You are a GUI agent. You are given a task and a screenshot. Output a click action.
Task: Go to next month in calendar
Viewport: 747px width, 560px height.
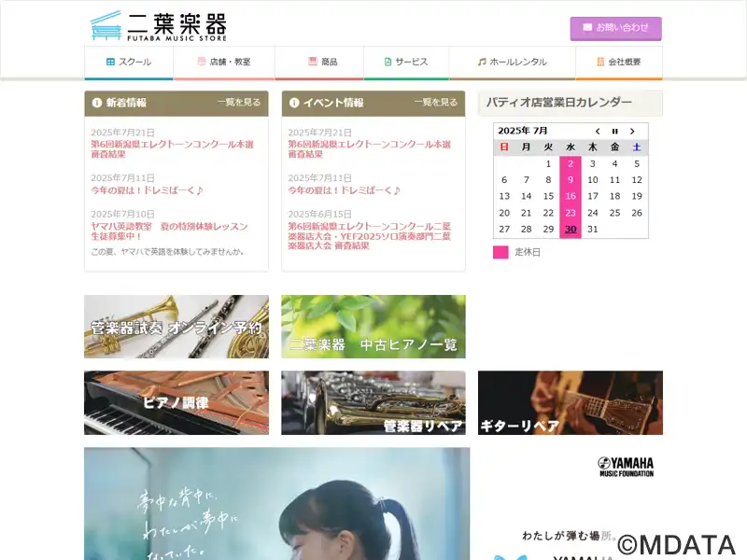[632, 132]
